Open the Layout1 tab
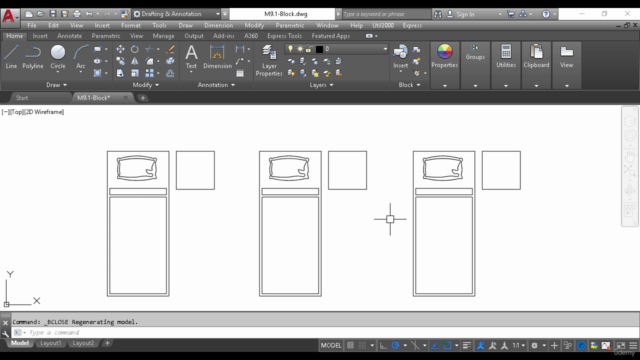 pos(51,343)
